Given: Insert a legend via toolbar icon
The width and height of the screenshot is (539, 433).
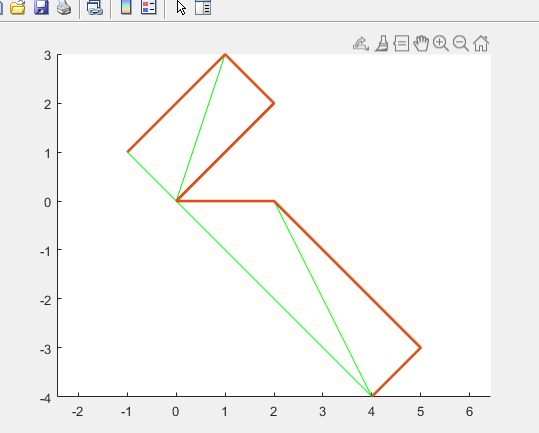Looking at the screenshot, I should [149, 7].
